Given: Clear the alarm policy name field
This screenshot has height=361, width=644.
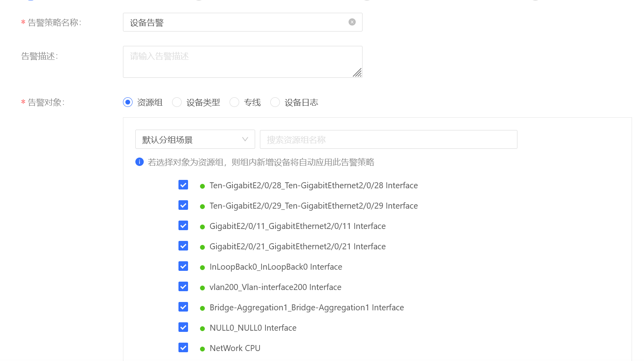Looking at the screenshot, I should tap(352, 22).
